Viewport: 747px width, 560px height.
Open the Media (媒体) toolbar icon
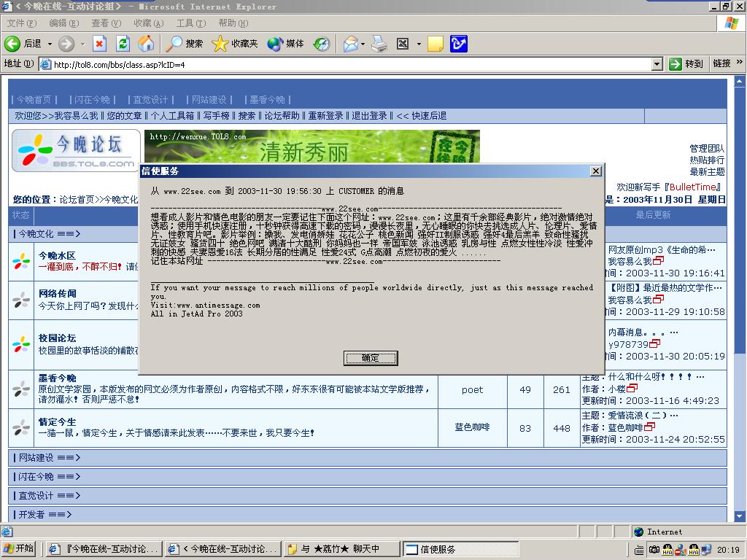pos(275,44)
